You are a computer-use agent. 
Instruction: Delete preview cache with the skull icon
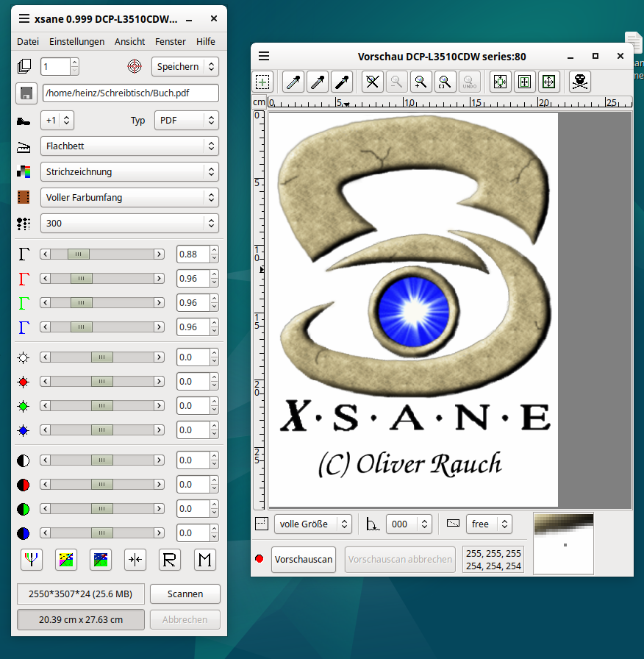(580, 82)
